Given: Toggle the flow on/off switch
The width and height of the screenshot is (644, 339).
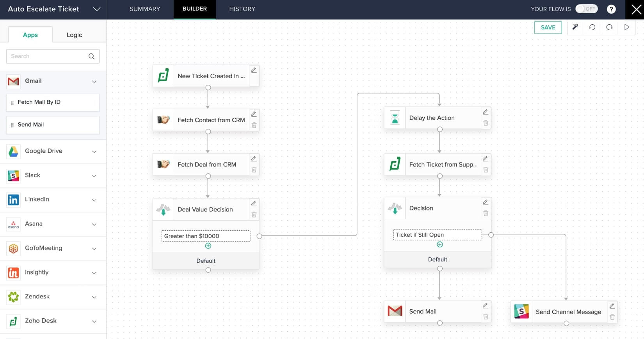Looking at the screenshot, I should coord(586,9).
